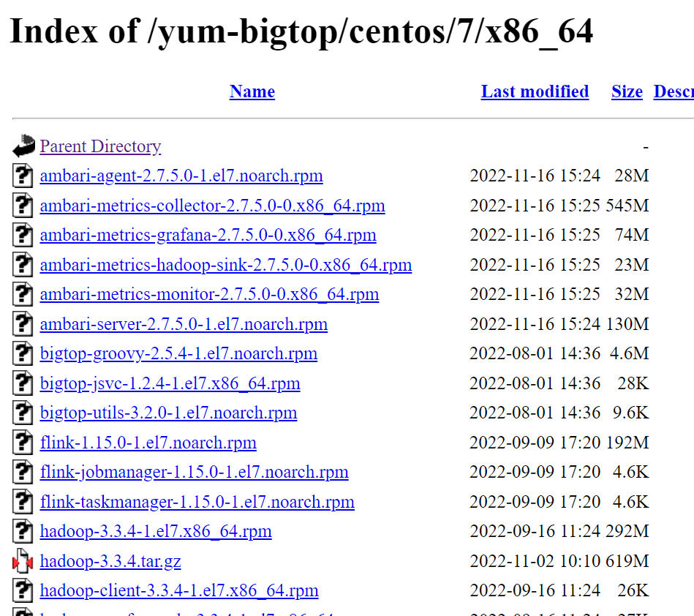This screenshot has width=694, height=616.
Task: Click the 130M size of ambari-server
Action: tap(627, 324)
